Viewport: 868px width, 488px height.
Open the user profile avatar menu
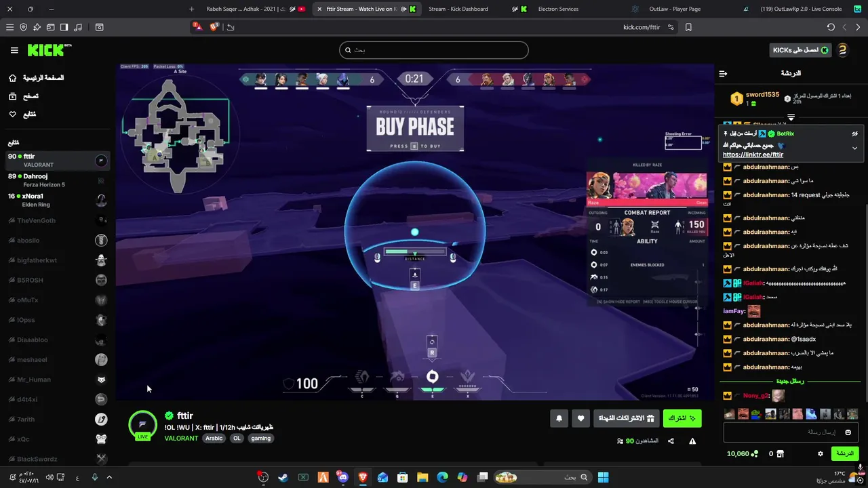tap(842, 50)
